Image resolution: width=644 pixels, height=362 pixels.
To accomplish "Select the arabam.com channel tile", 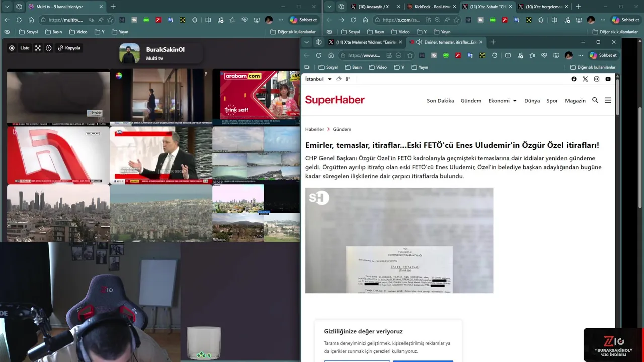I will coord(256,97).
